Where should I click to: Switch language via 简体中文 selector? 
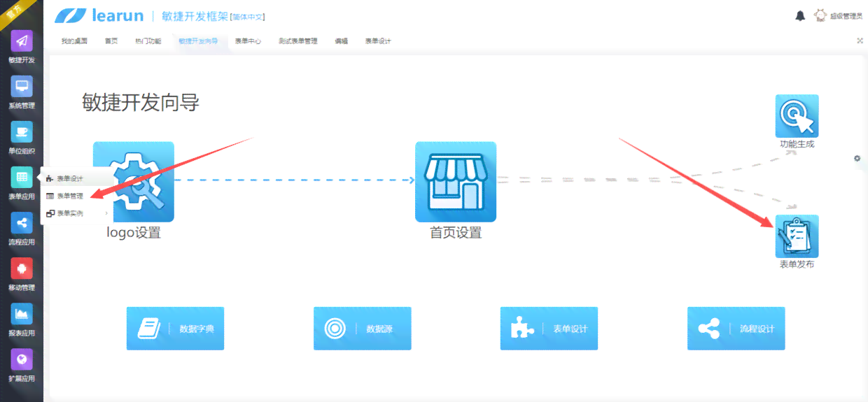[247, 17]
